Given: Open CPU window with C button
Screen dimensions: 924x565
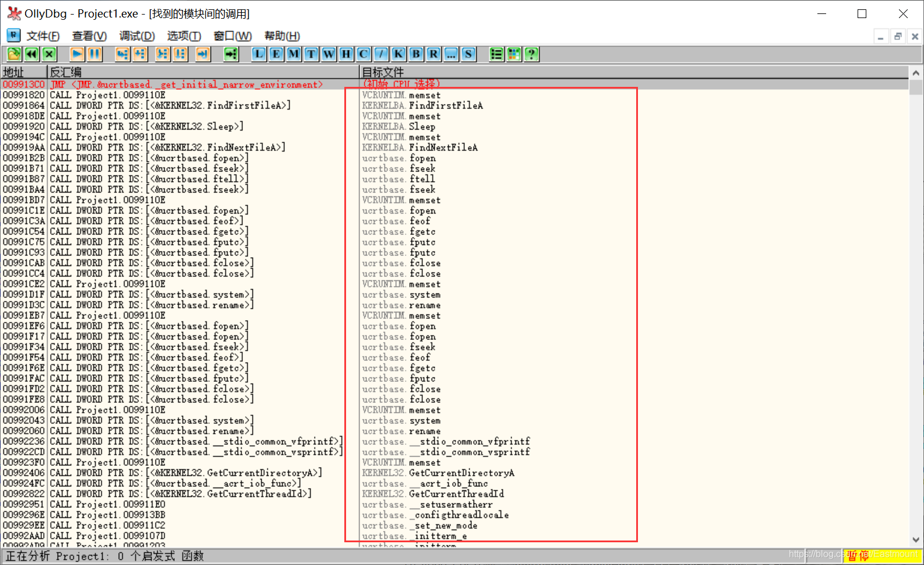Looking at the screenshot, I should pos(364,54).
